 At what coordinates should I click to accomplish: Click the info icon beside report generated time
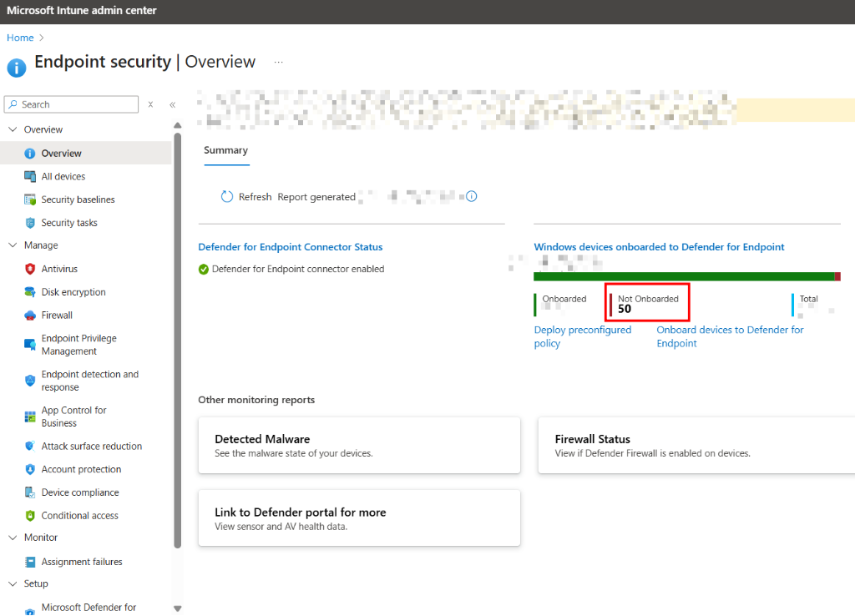(471, 196)
